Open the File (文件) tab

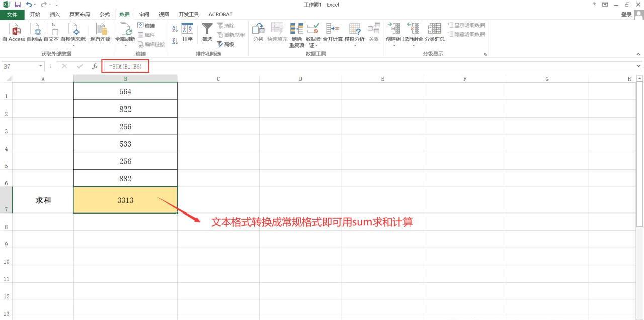pos(12,15)
